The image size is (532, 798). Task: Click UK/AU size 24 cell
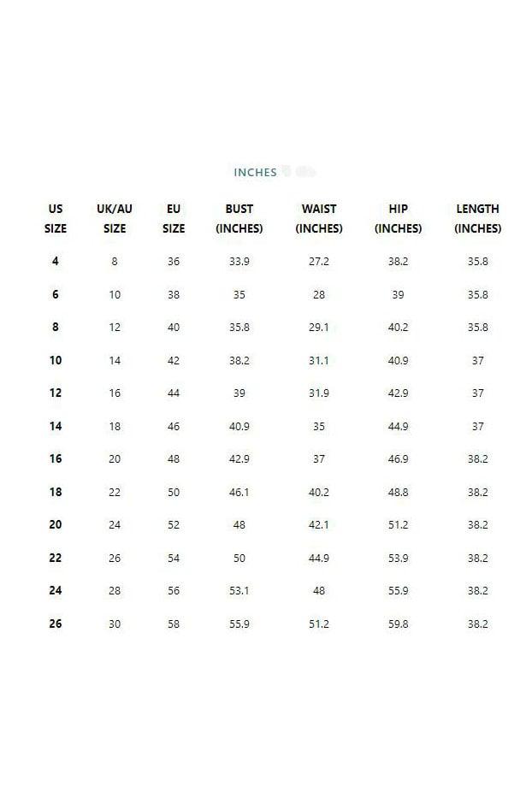coord(115,524)
